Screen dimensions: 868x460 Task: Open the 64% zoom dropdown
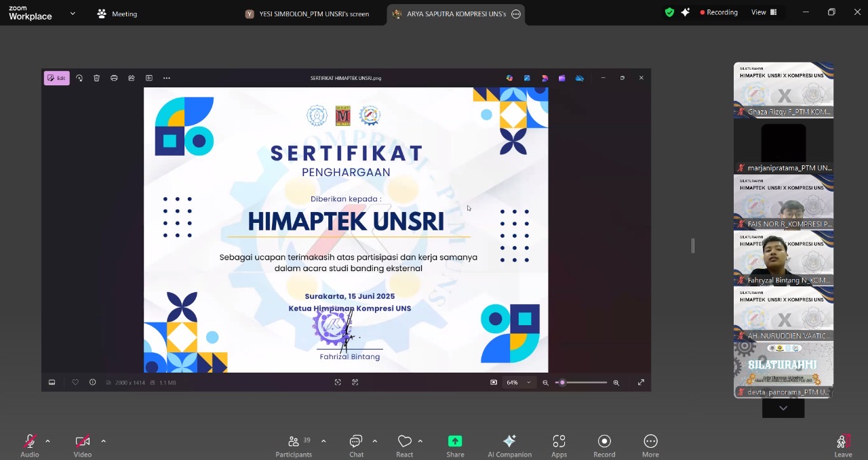(x=519, y=382)
